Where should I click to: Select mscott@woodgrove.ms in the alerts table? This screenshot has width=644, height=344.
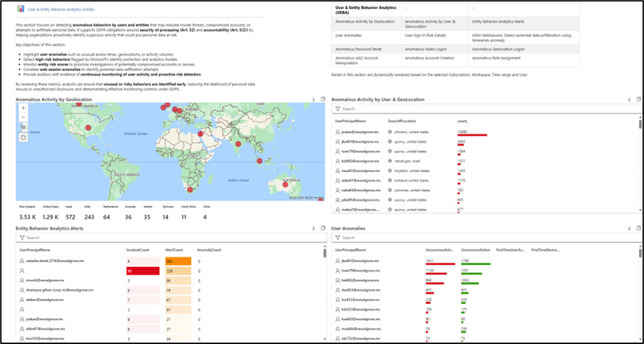tap(45, 280)
